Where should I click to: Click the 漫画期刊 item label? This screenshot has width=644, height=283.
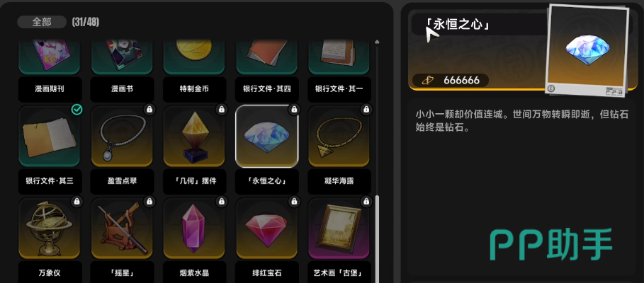pyautogui.click(x=50, y=89)
